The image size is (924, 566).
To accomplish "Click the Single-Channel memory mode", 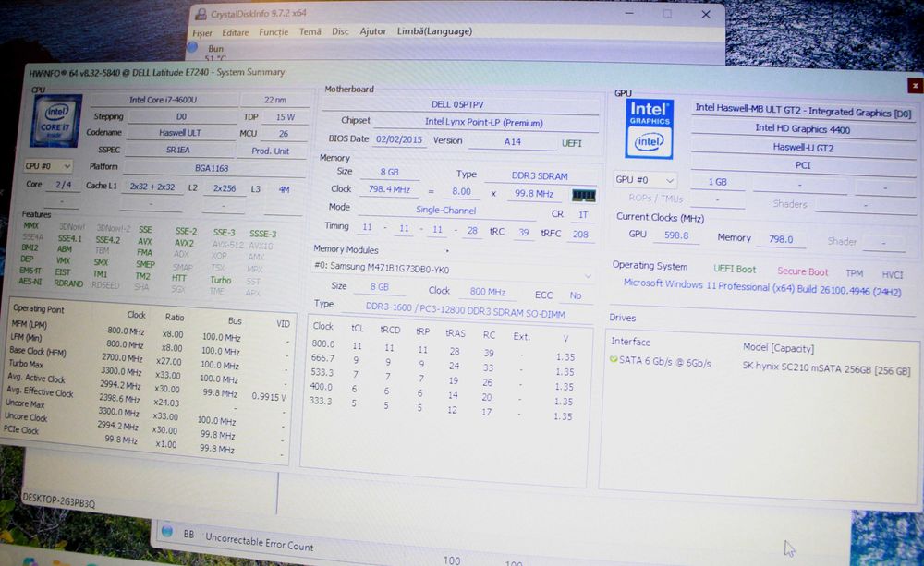I will [x=445, y=210].
